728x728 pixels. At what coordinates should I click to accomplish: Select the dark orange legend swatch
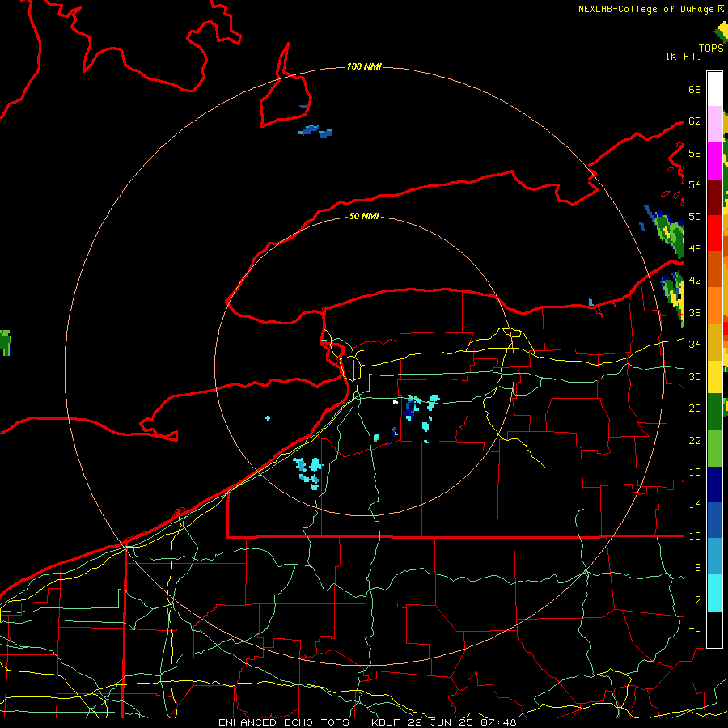[x=714, y=269]
